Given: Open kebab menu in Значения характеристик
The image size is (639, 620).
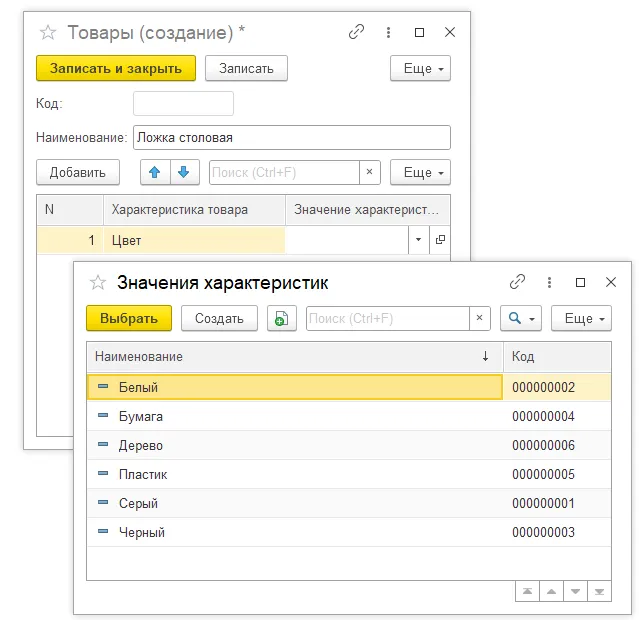Looking at the screenshot, I should tap(549, 282).
